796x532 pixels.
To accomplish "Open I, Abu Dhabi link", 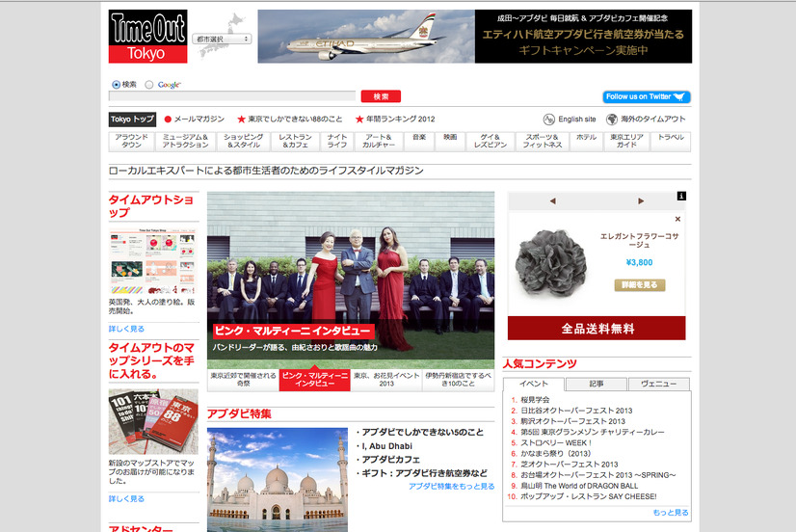I will coord(386,446).
